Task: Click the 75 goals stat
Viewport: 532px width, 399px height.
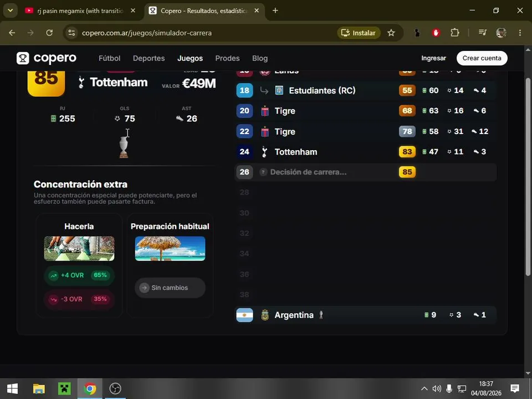Action: coord(125,119)
